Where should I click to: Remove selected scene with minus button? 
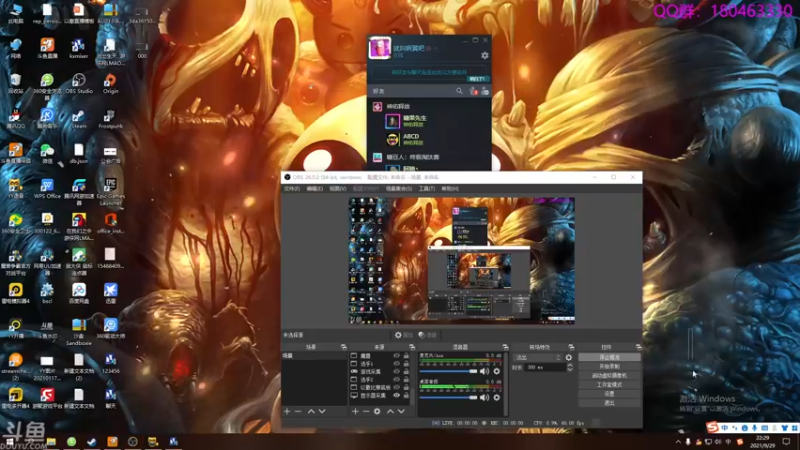(x=298, y=411)
